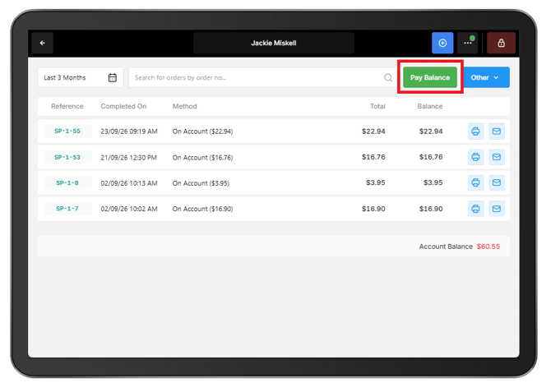Expand the Other dropdown button
551x392 pixels.
[x=487, y=77]
